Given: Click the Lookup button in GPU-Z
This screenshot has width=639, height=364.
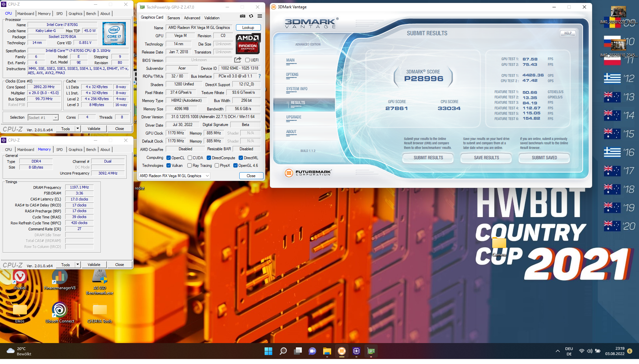Looking at the screenshot, I should [x=248, y=28].
